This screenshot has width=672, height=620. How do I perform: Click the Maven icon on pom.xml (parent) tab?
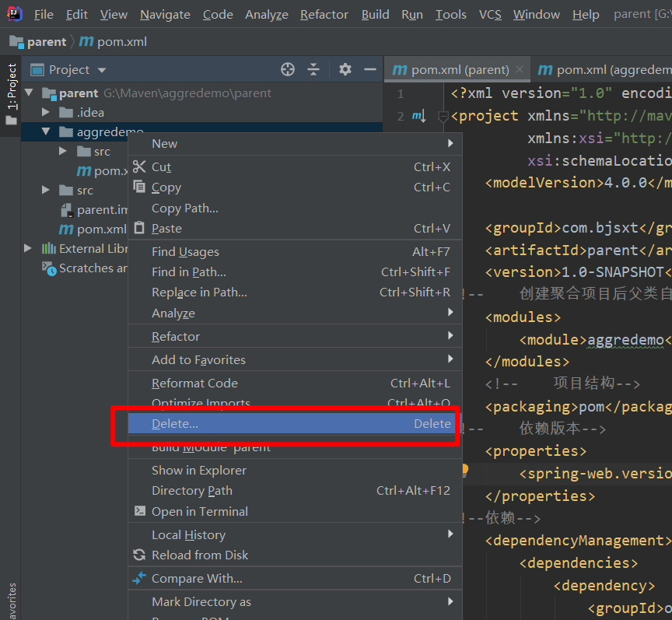pyautogui.click(x=400, y=69)
